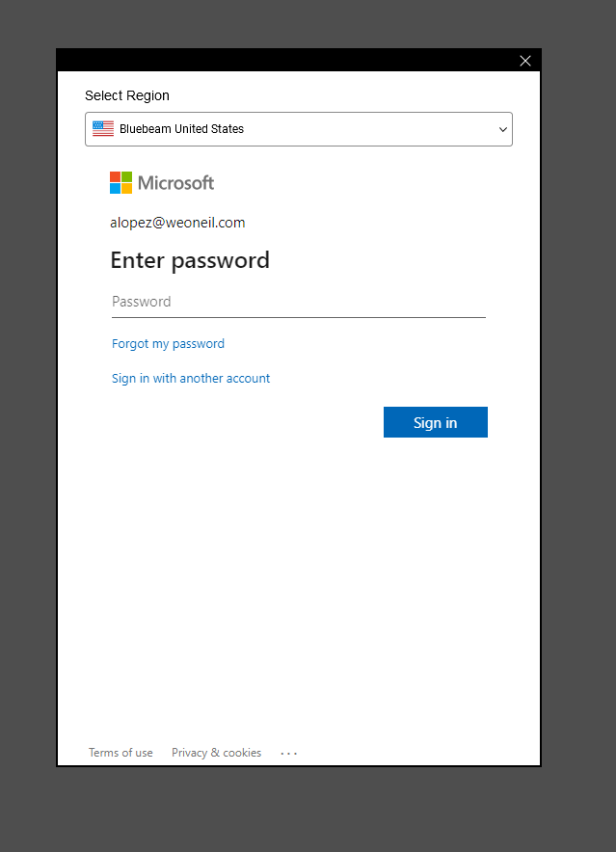Click the Forgot my password link
The height and width of the screenshot is (852, 616).
[168, 344]
